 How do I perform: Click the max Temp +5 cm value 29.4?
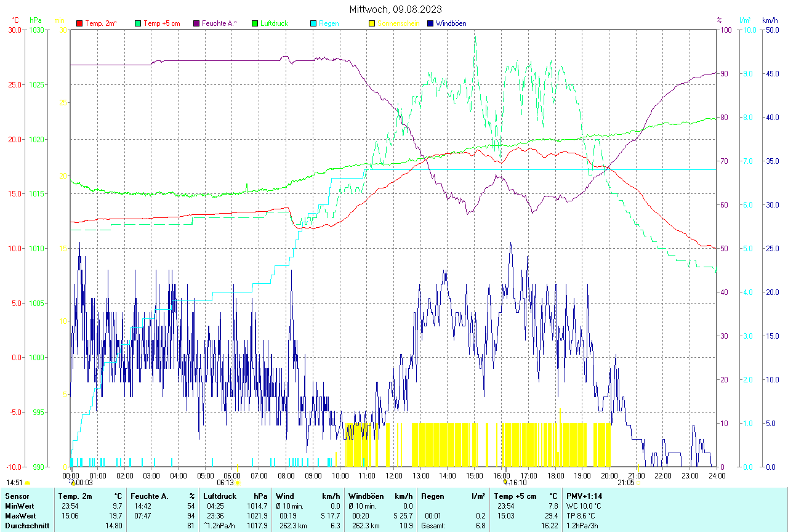pos(551,515)
